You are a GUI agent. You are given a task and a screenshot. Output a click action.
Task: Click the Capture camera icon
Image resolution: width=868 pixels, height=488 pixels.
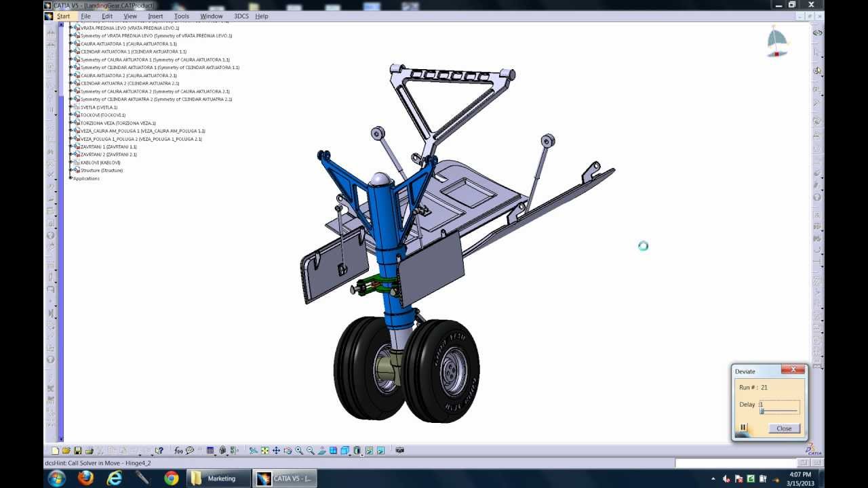(x=400, y=450)
